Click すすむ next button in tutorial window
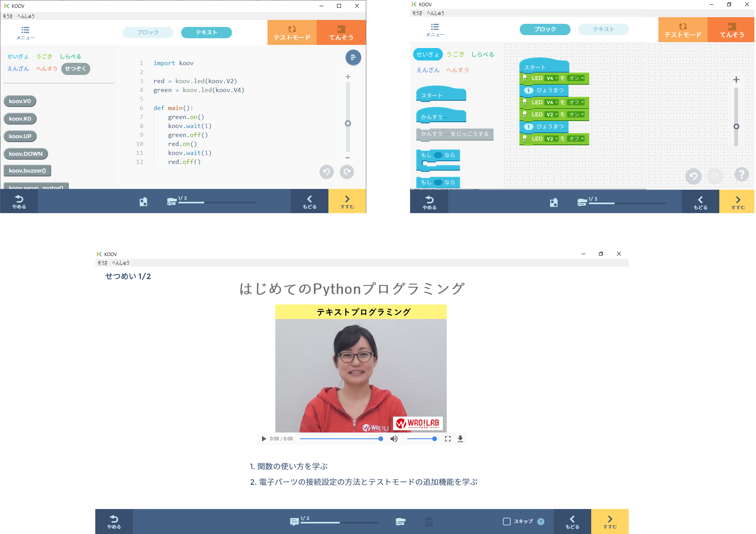The width and height of the screenshot is (756, 534). point(610,522)
